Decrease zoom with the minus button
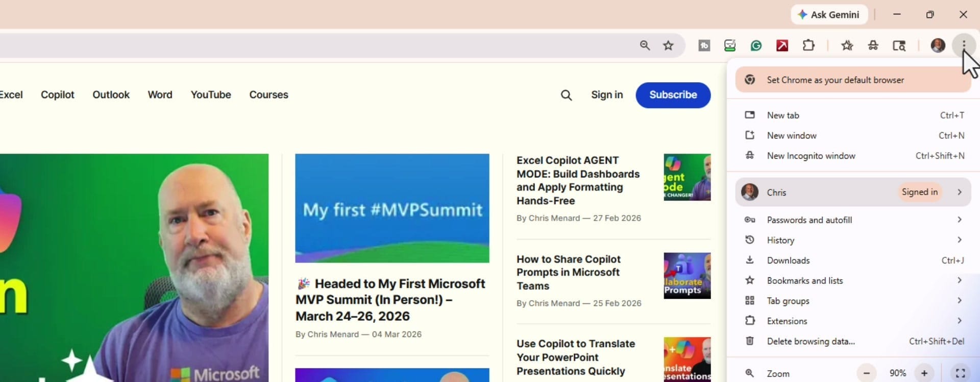 (866, 373)
